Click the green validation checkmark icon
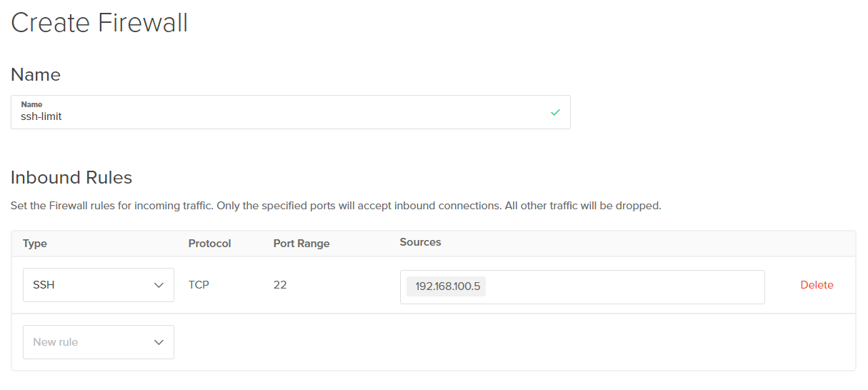868x390 pixels. point(555,112)
